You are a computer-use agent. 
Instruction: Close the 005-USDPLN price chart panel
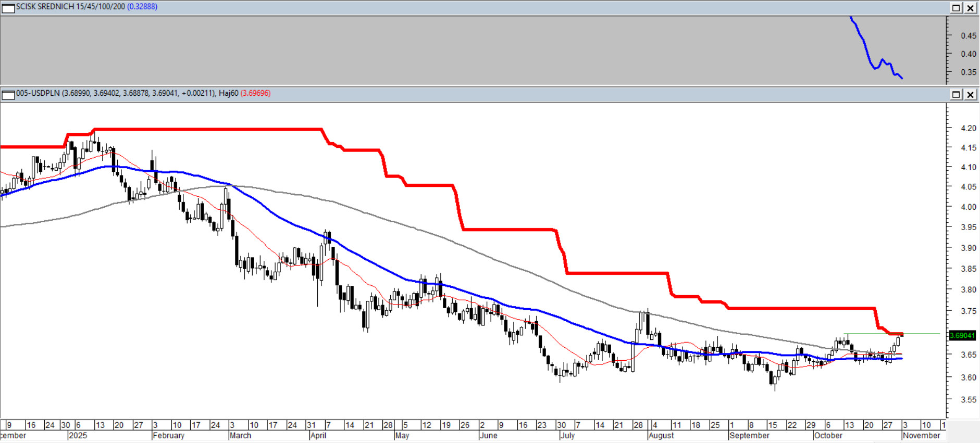971,94
